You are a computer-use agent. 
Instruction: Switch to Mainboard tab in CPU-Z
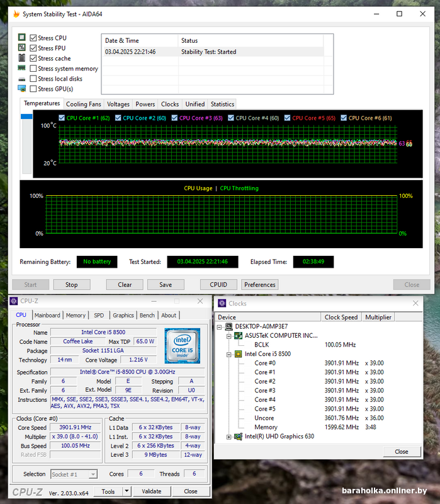[47, 316]
